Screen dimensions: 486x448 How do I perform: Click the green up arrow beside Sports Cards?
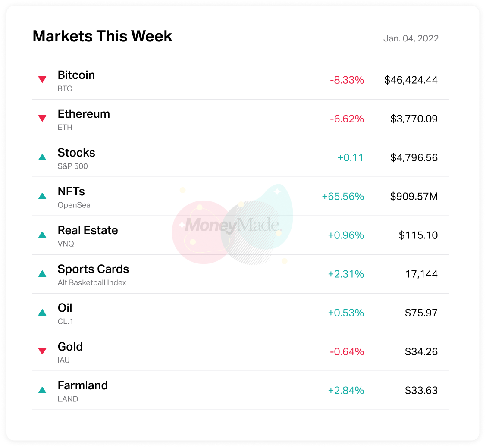(x=42, y=274)
